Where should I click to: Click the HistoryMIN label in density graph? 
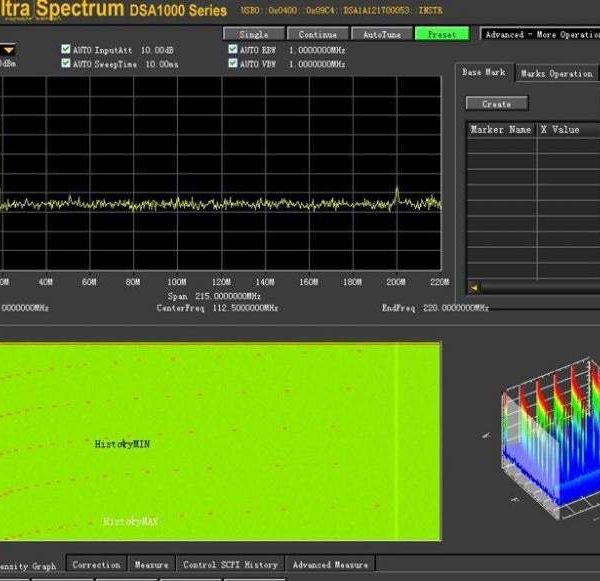(x=122, y=444)
